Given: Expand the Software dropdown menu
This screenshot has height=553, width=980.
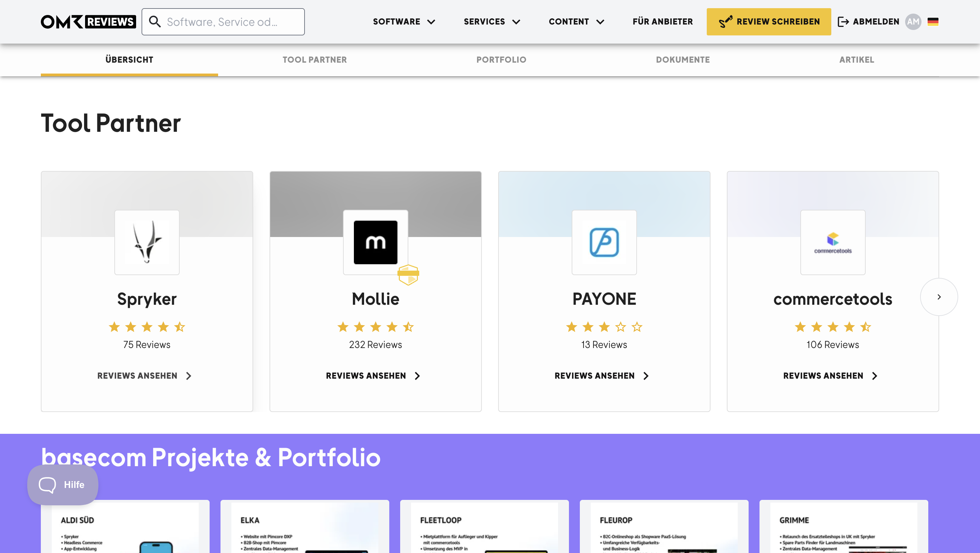Looking at the screenshot, I should (x=404, y=22).
